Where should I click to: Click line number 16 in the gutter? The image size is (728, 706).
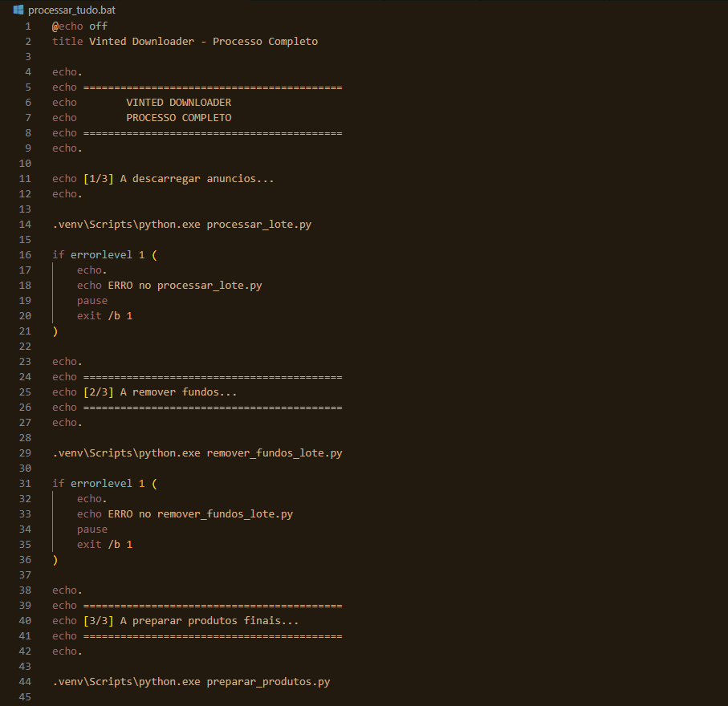[25, 255]
